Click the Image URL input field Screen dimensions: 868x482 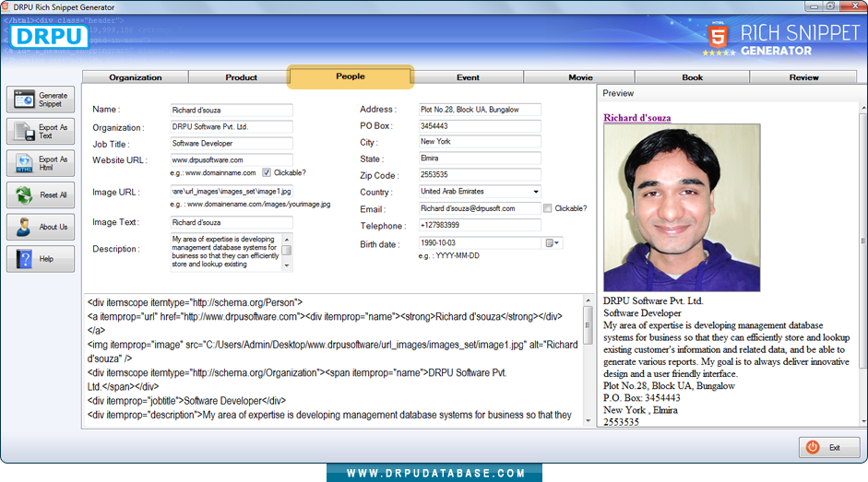point(232,192)
